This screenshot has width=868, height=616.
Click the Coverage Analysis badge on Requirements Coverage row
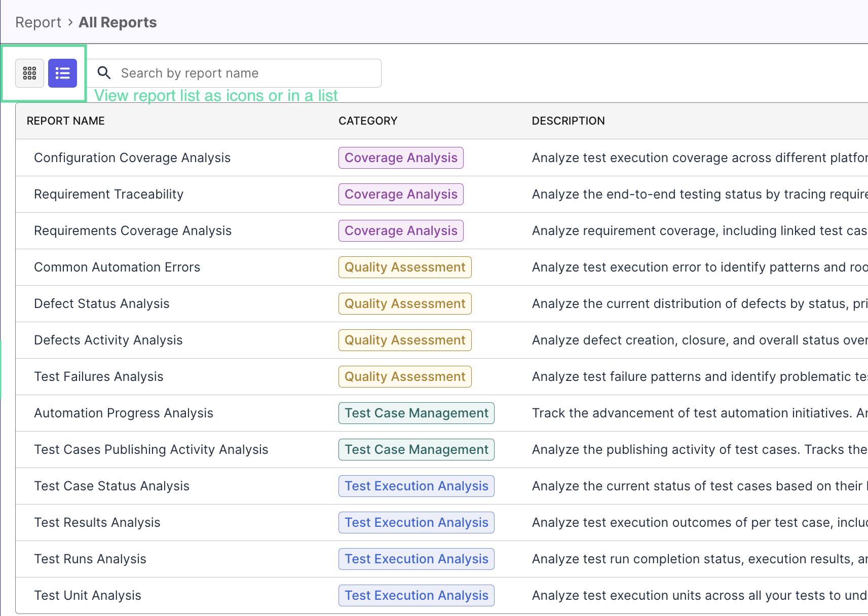400,230
